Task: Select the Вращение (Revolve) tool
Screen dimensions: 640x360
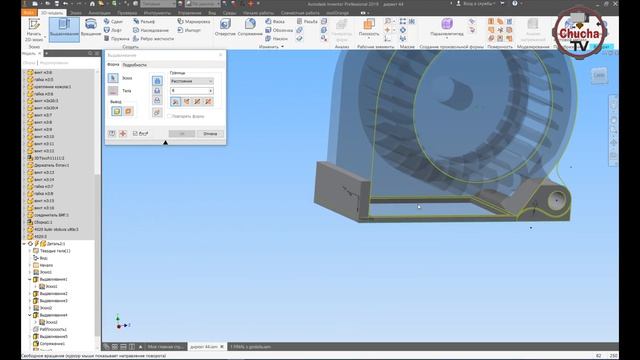Action: (x=91, y=28)
